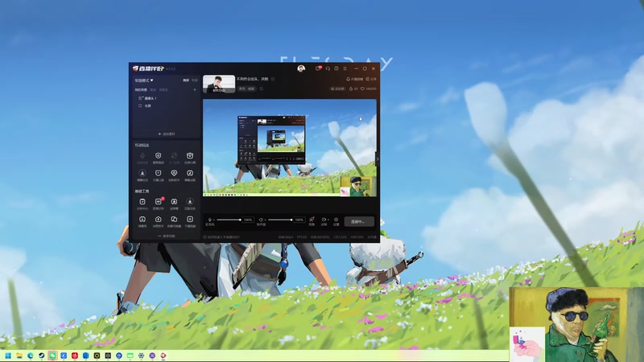
Task: Open Steam from the taskbar
Action: coord(42,356)
